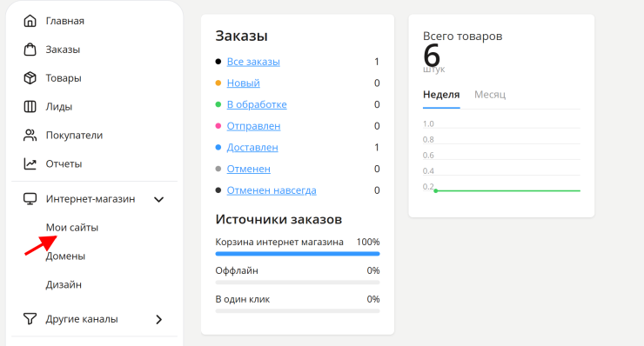644x346 pixels.
Task: Collapse the Интернет-магазин section chevron
Action: tap(159, 199)
